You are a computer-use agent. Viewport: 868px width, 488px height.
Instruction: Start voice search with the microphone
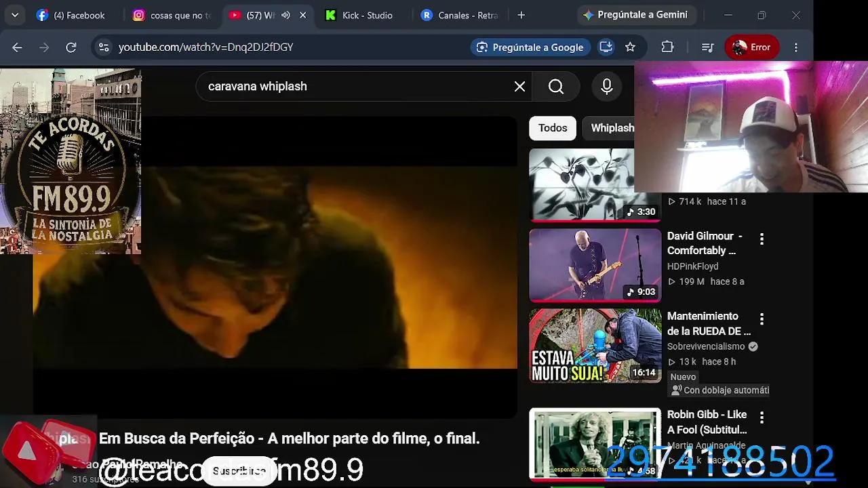pyautogui.click(x=607, y=87)
